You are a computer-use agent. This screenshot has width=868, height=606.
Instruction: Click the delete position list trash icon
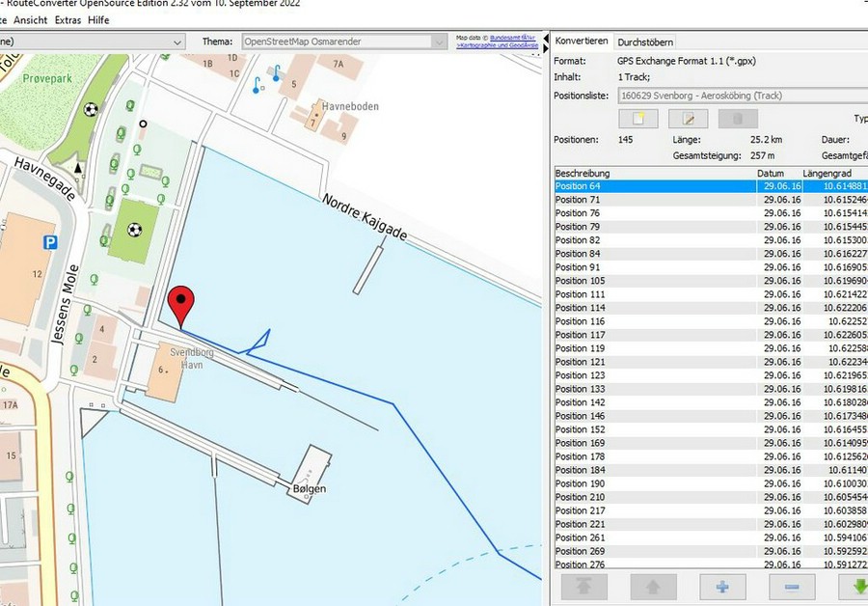(738, 119)
